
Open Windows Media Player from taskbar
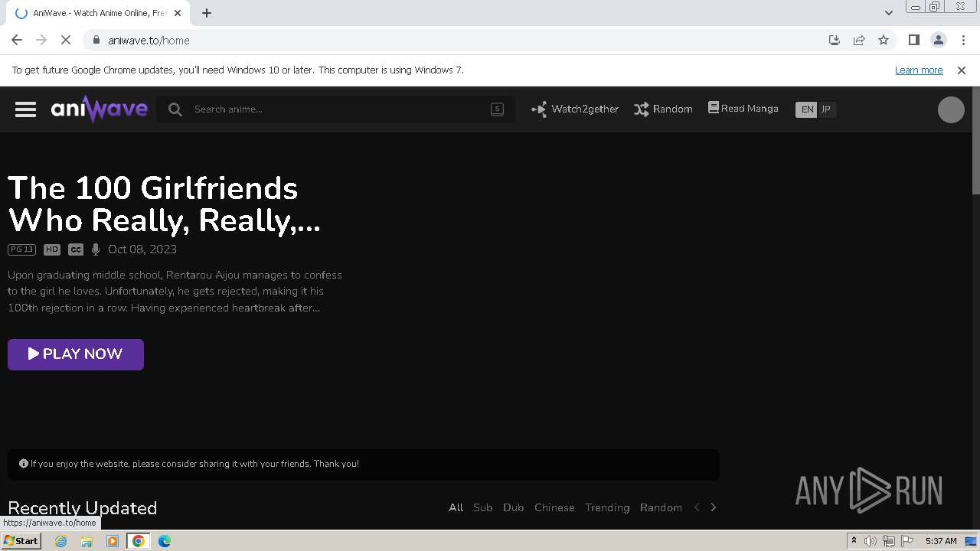click(113, 541)
